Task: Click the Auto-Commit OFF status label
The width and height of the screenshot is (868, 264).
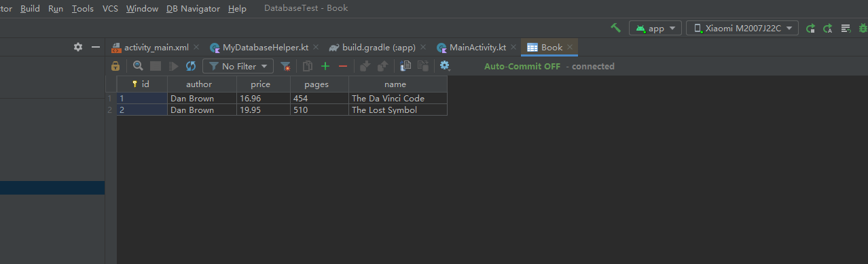Action: point(522,66)
